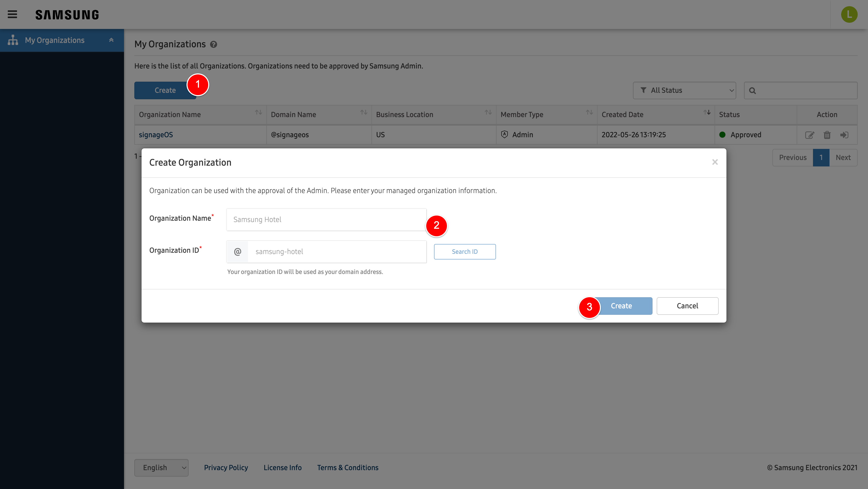Go to page 1 in pagination

(x=821, y=158)
